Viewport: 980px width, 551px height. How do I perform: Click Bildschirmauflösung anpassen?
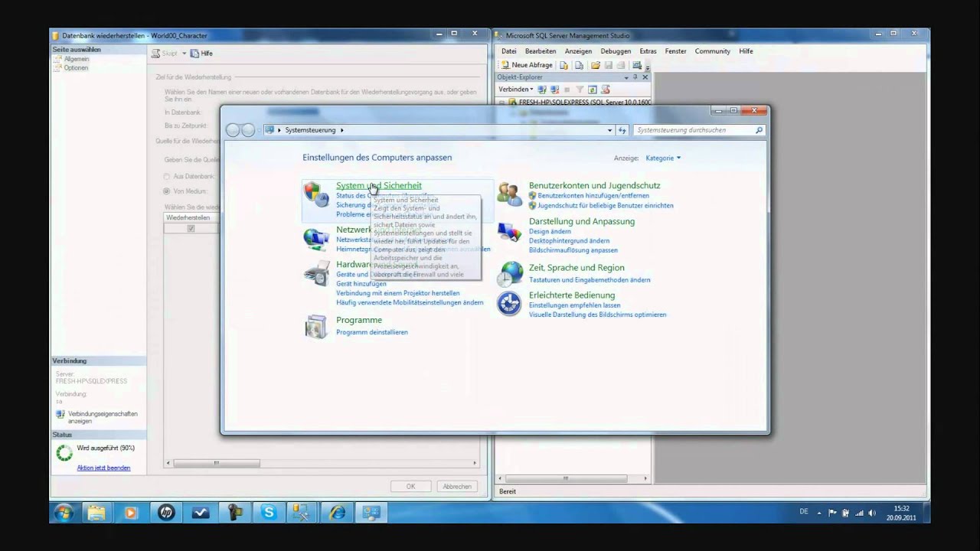pos(573,250)
